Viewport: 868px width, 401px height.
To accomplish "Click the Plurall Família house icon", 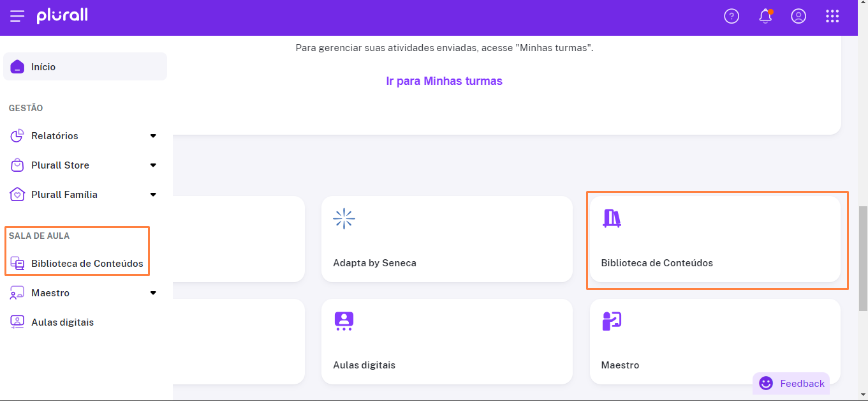I will click(x=18, y=195).
